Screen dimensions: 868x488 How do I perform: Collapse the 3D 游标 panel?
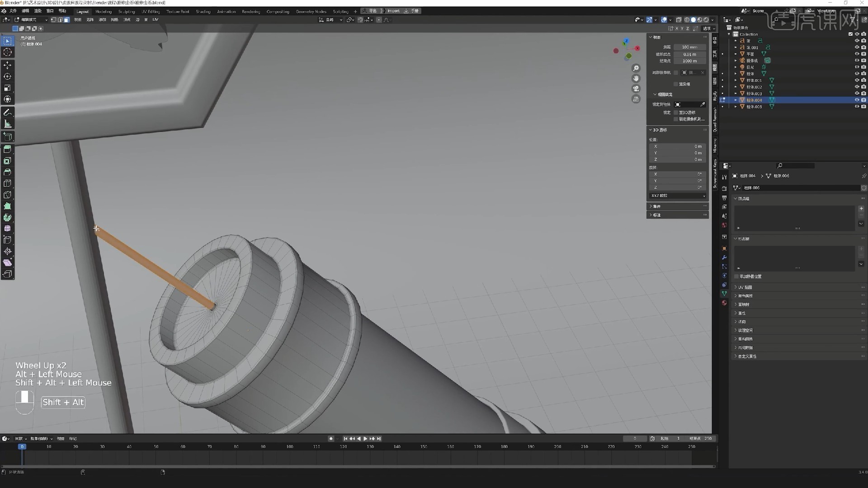(x=651, y=130)
